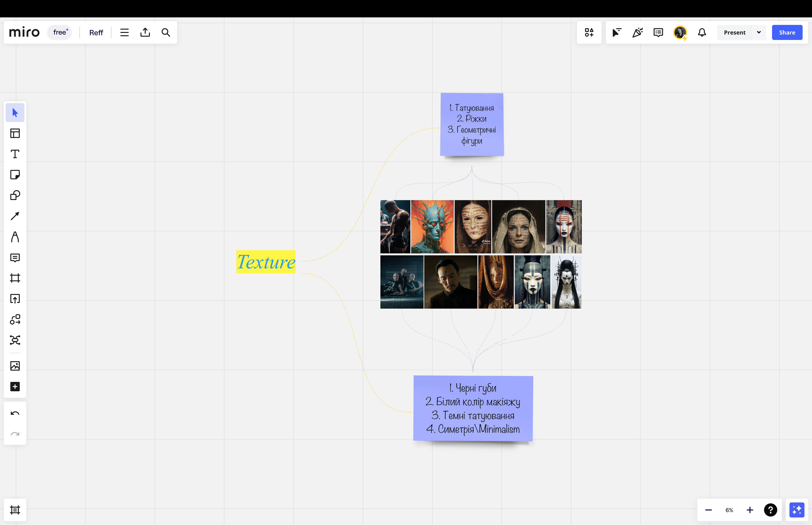Toggle the frames panel at bottom left
Viewport: 812px width, 525px height.
15,510
